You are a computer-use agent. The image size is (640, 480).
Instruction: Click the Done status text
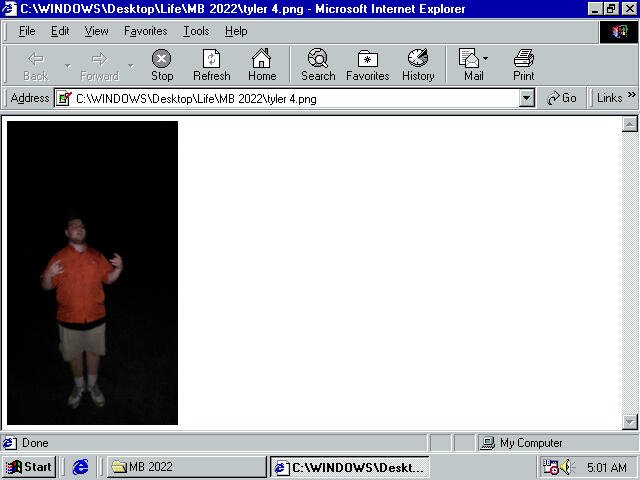pos(35,443)
